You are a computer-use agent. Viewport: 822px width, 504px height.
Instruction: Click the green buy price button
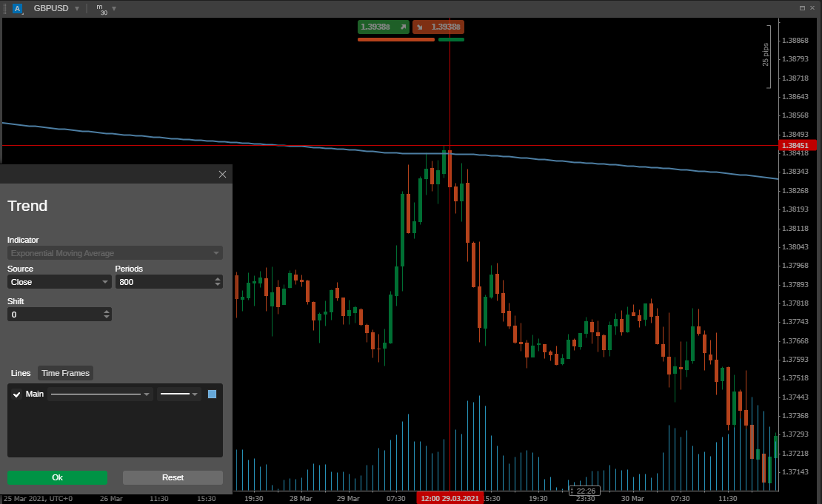[x=384, y=27]
